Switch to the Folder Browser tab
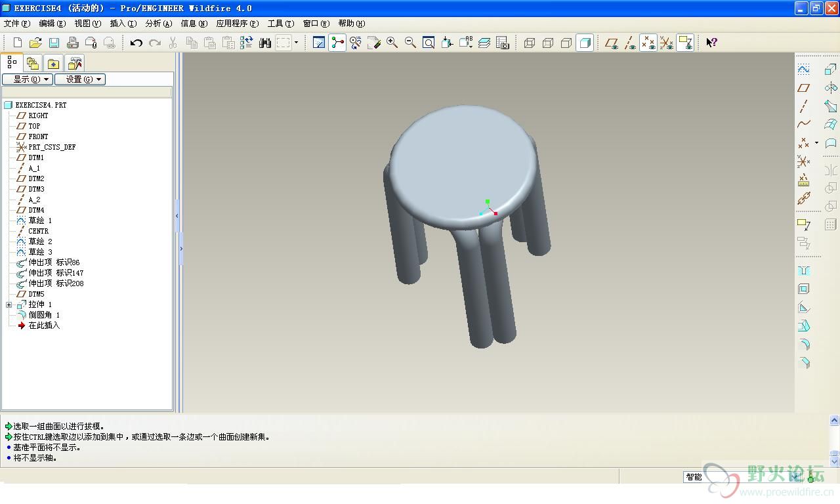 point(33,63)
